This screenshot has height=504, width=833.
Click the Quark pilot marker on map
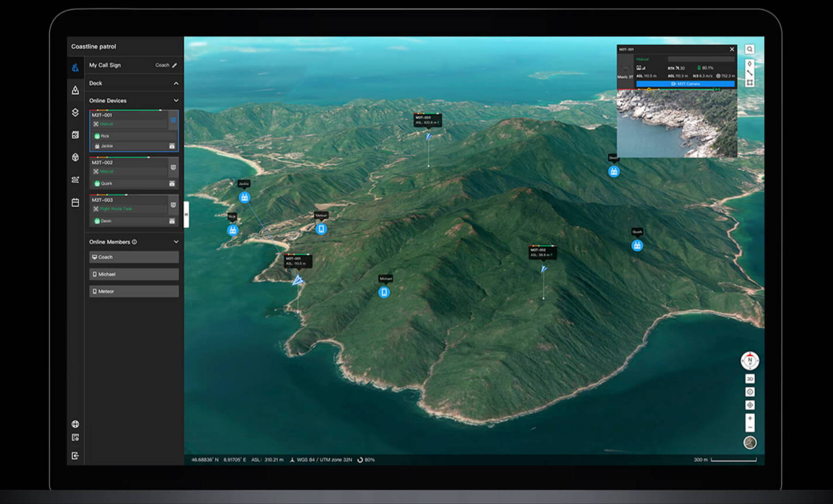[637, 246]
